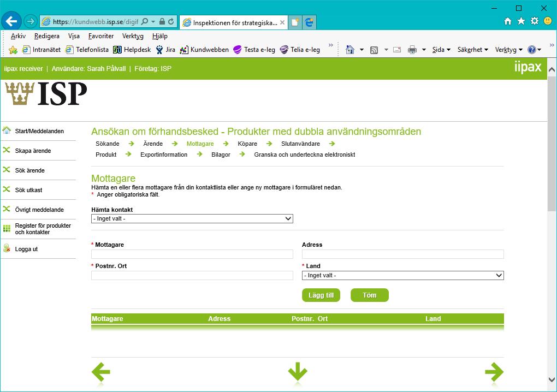This screenshot has height=392, width=557.
Task: Open a new tab button
Action: pyautogui.click(x=295, y=22)
